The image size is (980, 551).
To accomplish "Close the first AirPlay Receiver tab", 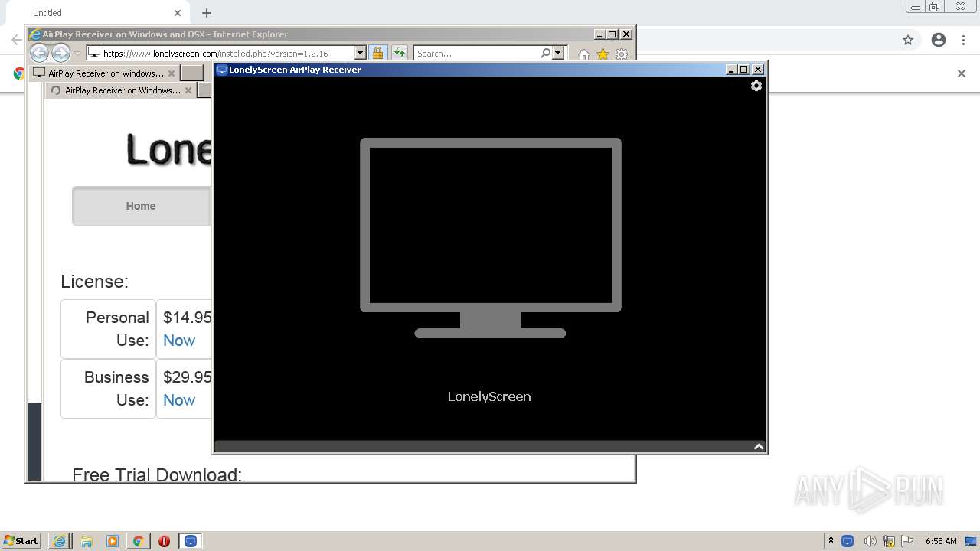I will pyautogui.click(x=171, y=73).
